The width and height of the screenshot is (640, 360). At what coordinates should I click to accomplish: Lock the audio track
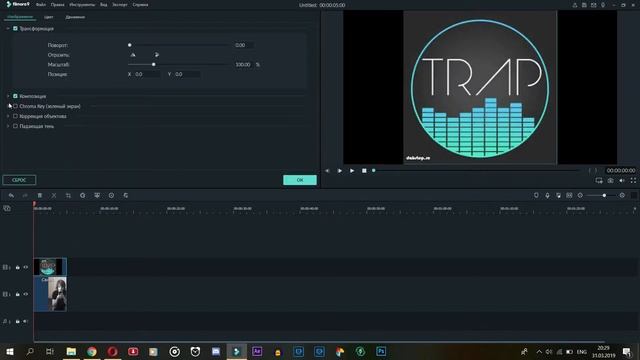18,321
